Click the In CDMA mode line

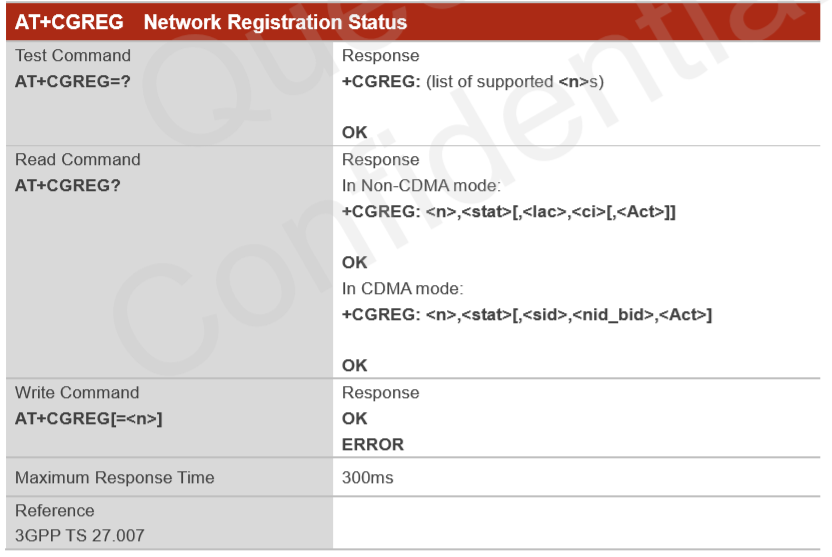click(403, 289)
